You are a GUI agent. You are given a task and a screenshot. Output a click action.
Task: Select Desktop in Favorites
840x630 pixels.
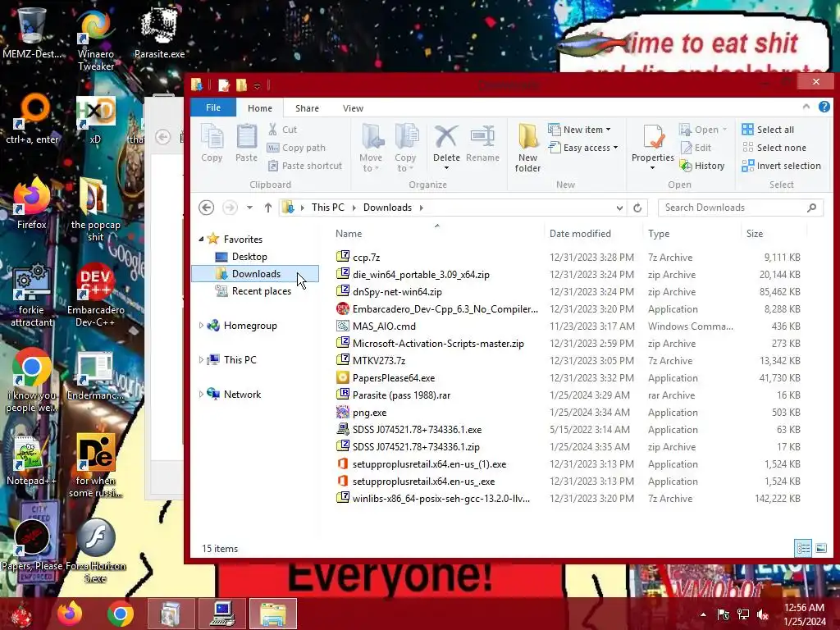(249, 257)
